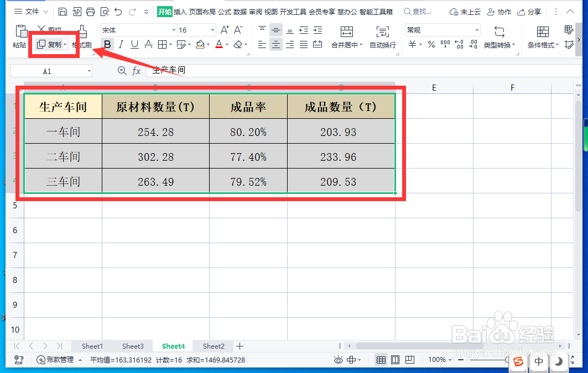Click the strikethrough A icon
The width and height of the screenshot is (588, 373).
pos(148,45)
